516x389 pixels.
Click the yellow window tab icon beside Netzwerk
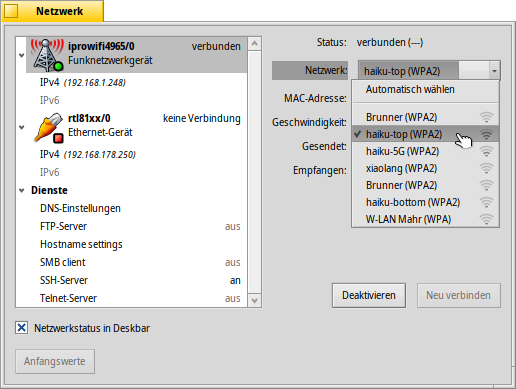click(x=11, y=11)
